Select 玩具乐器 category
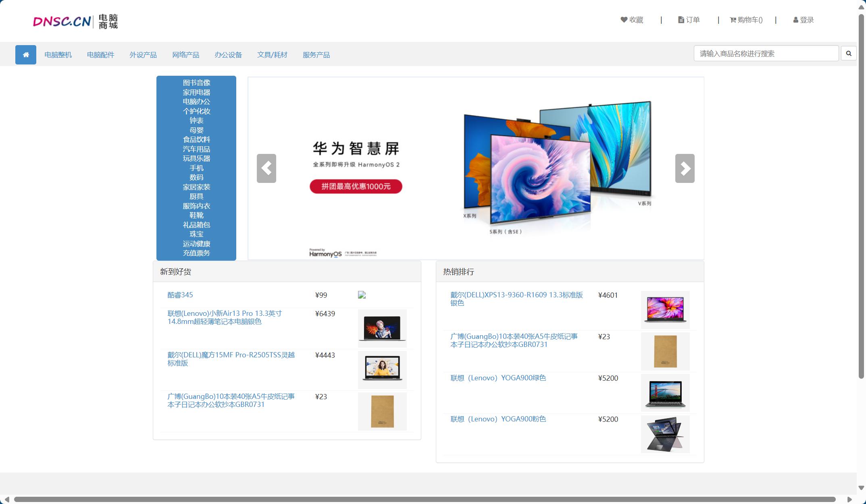The image size is (866, 504). pos(196,158)
